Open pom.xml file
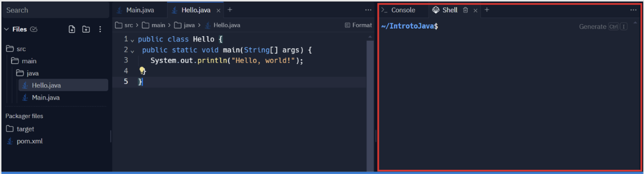The height and width of the screenshot is (174, 644). click(25, 141)
